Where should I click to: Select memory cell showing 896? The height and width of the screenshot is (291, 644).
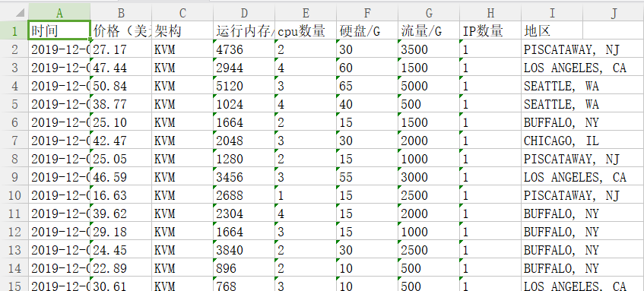coord(244,268)
